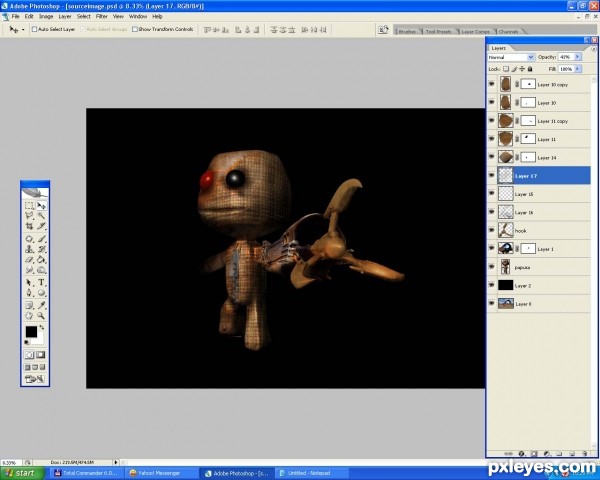Select the Slice tool

pyautogui.click(x=41, y=226)
